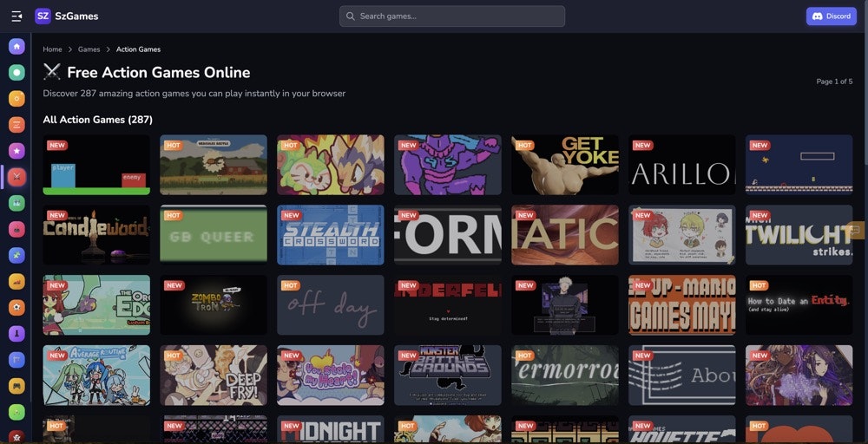This screenshot has height=444, width=868.
Task: Select the yellow racing-car category icon
Action: 16,282
